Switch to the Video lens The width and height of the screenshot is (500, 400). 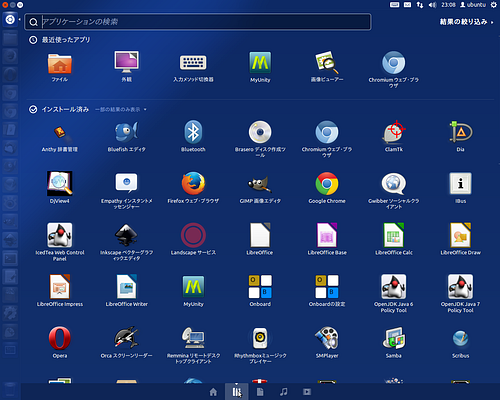pyautogui.click(x=307, y=392)
